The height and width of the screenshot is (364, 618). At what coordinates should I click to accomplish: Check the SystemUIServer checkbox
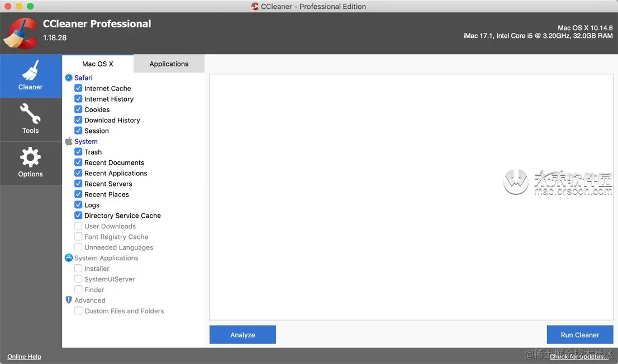(x=78, y=279)
